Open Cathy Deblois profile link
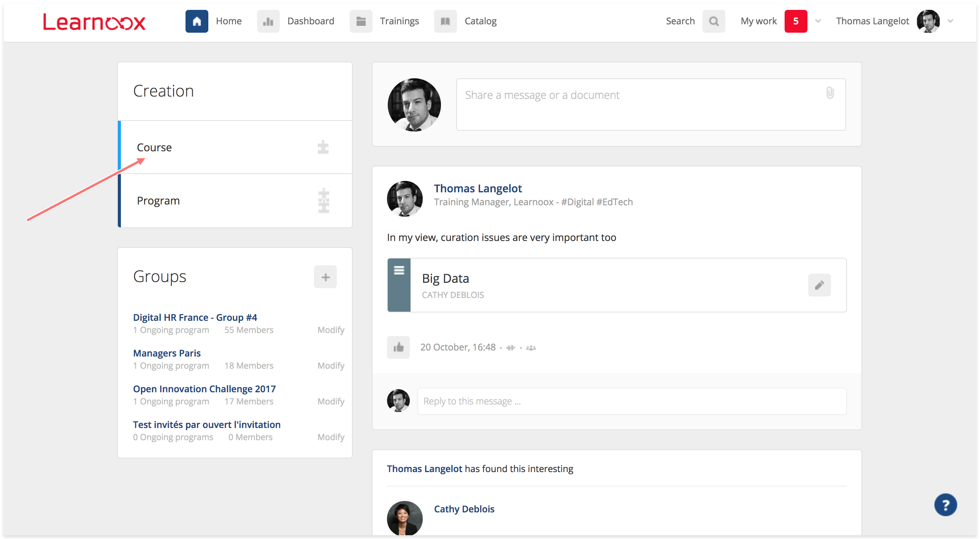The height and width of the screenshot is (539, 980). [x=464, y=509]
